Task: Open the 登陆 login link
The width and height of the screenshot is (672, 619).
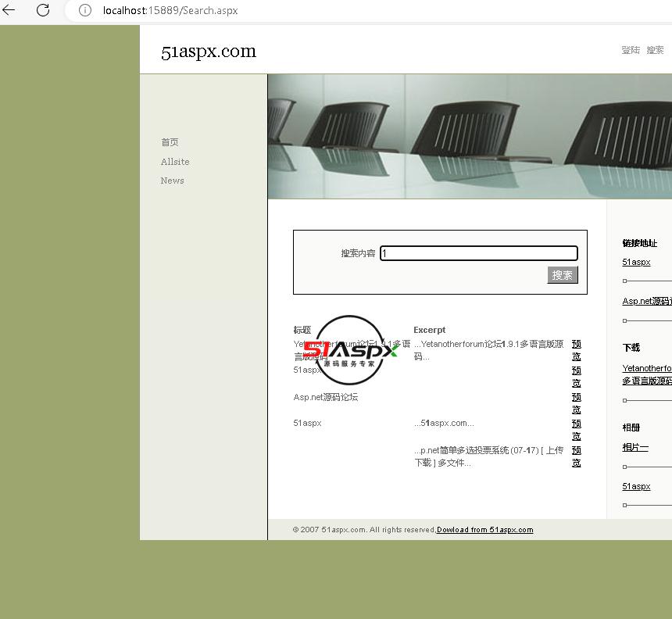Action: coord(631,50)
